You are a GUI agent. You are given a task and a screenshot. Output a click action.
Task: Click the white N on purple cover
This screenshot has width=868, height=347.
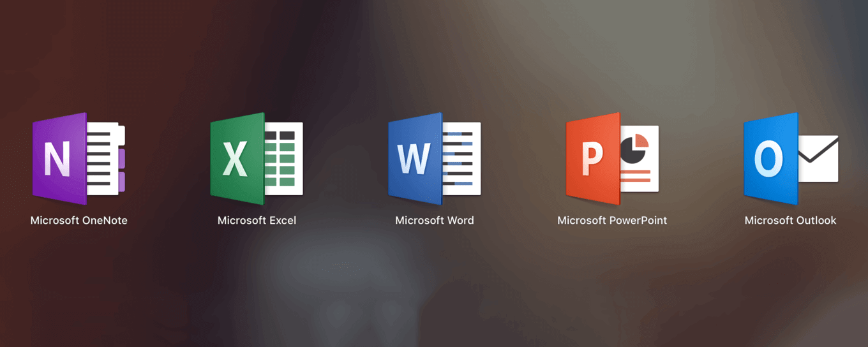point(57,159)
